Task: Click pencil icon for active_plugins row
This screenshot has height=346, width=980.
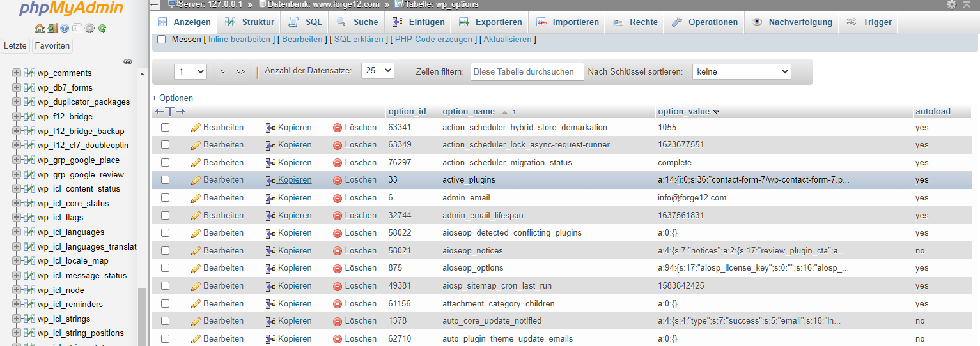Action: coord(196,180)
